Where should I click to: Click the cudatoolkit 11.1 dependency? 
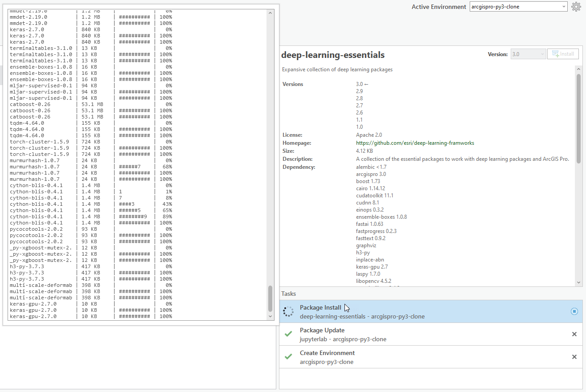click(375, 196)
